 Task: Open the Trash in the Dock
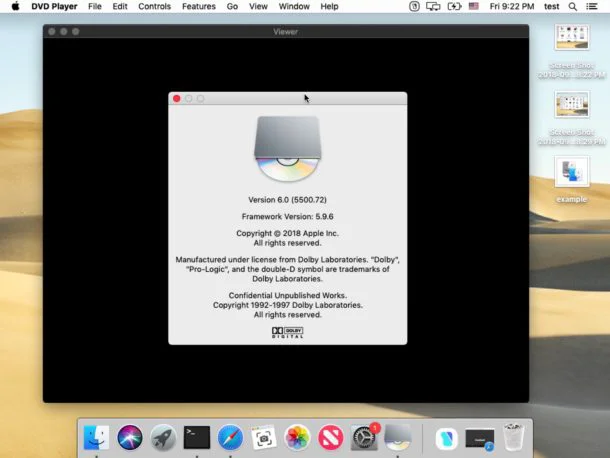513,437
